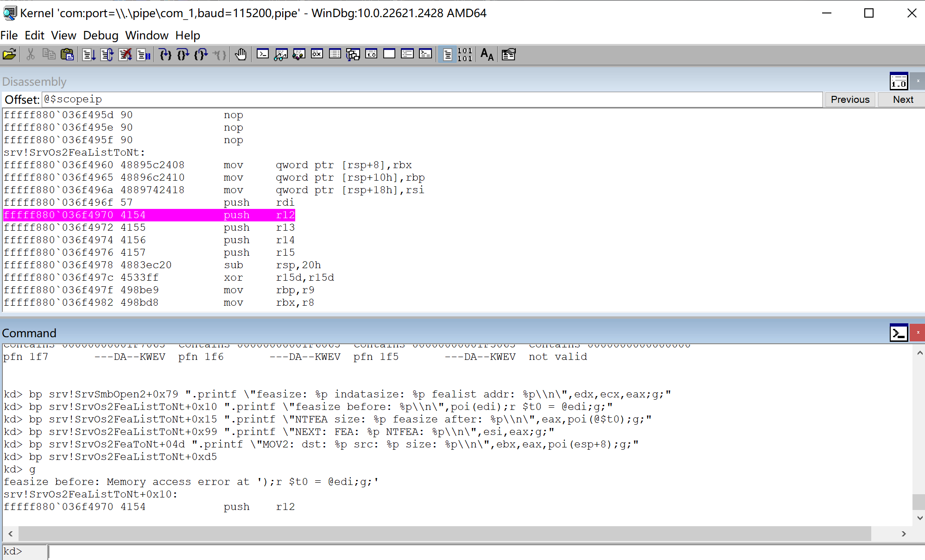
Task: Click the Previous button in Disassembly
Action: click(x=849, y=100)
